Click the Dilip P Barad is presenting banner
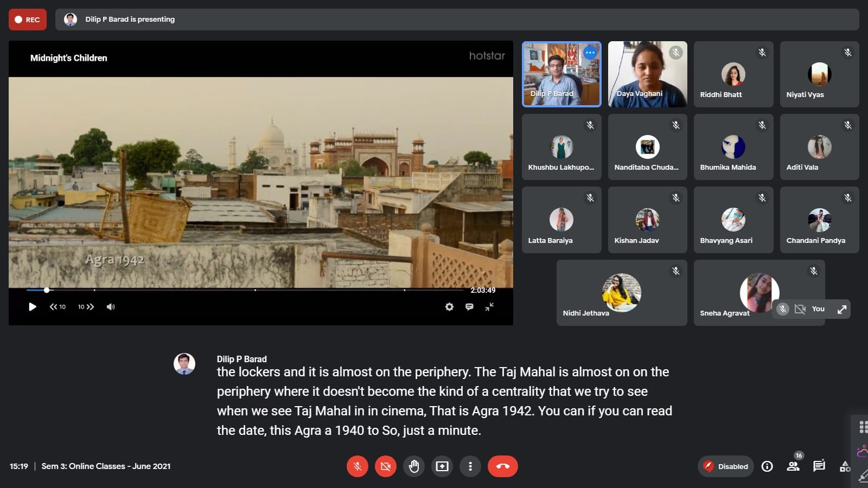 (x=457, y=20)
